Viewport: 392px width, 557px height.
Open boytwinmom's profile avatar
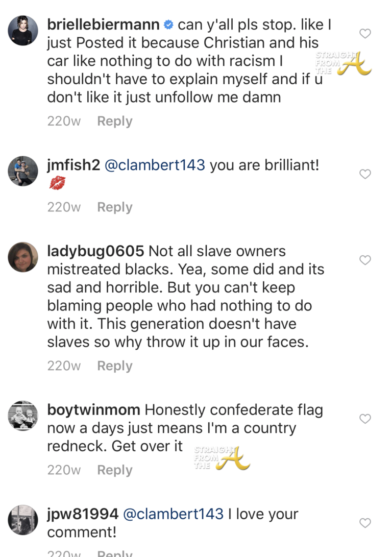tap(23, 416)
